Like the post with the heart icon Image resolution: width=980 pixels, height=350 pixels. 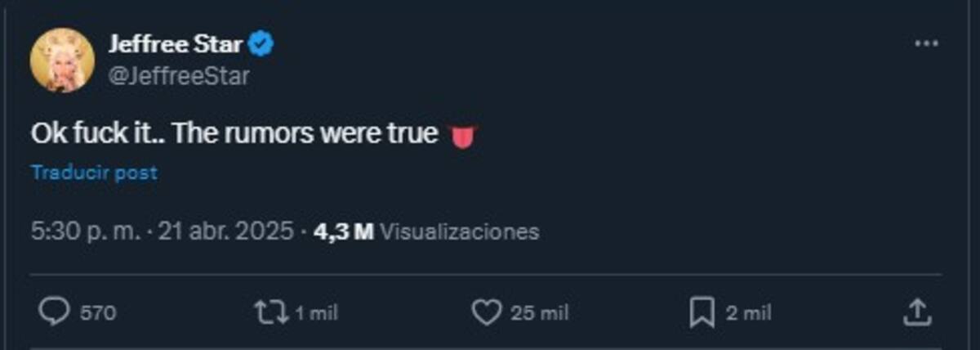487,312
